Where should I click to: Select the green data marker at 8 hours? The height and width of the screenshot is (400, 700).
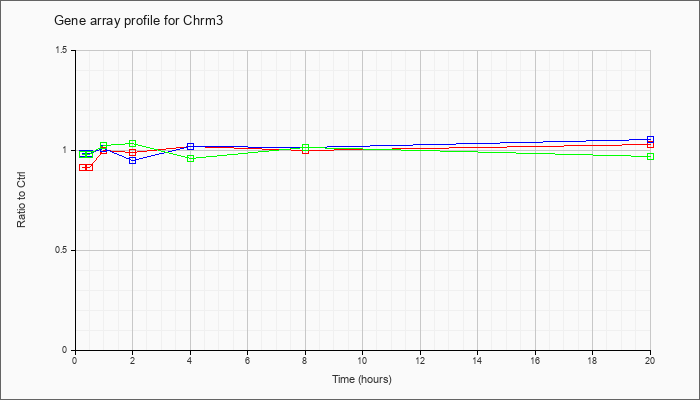[305, 148]
